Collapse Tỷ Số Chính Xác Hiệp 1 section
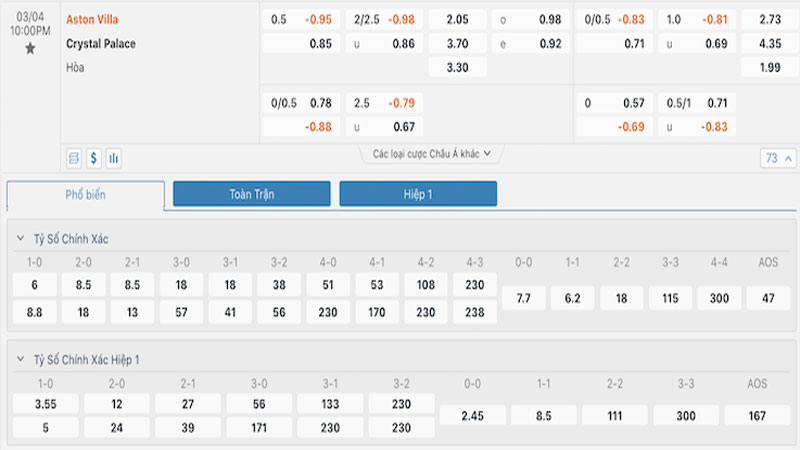The height and width of the screenshot is (450, 800). [x=20, y=359]
